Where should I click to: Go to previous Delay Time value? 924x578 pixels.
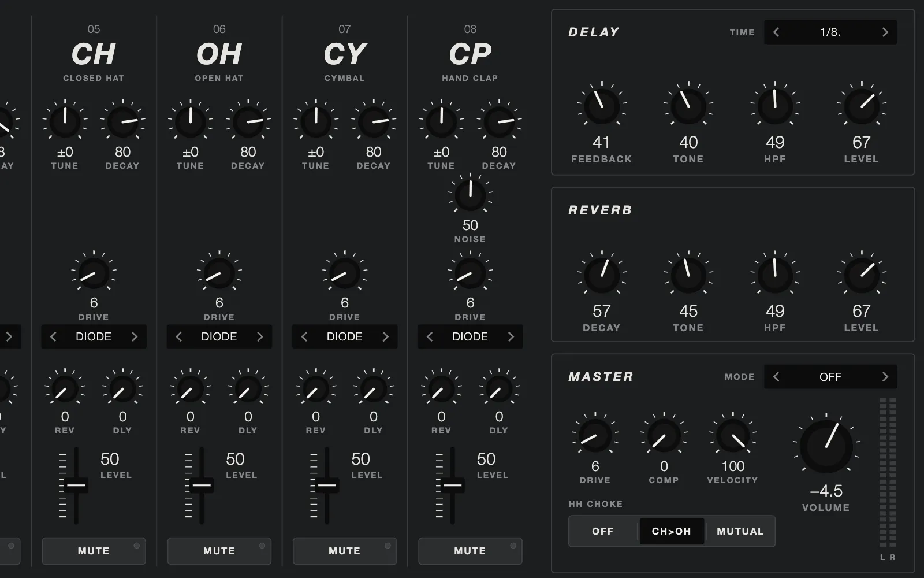point(776,32)
